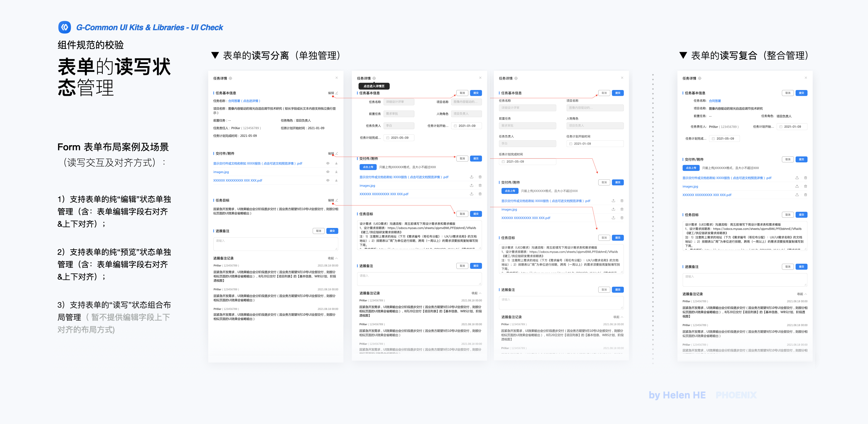868x424 pixels.
Task: Preview images.jpg with the eye icon
Action: click(328, 172)
